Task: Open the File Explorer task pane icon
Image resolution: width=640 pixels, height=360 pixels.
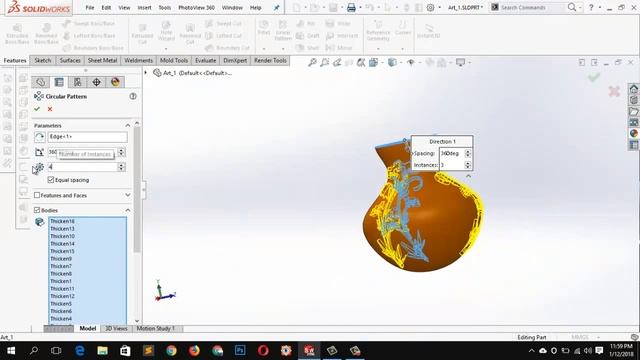Action: tap(633, 111)
